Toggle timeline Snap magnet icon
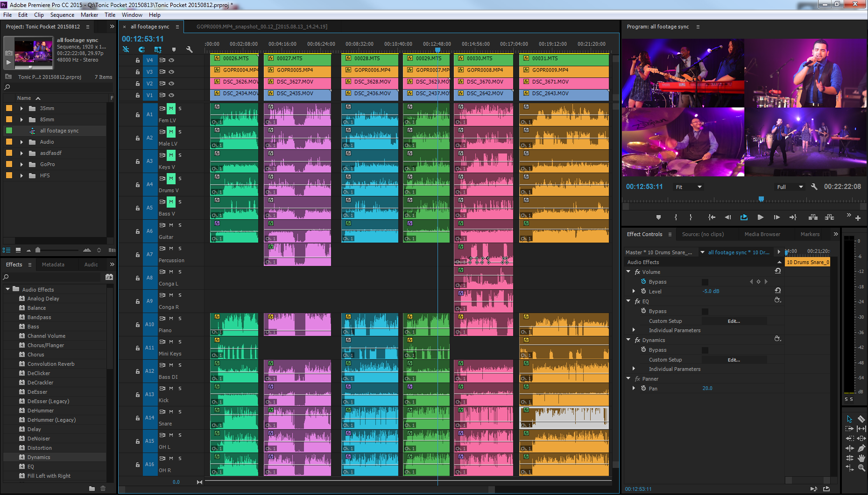Image resolution: width=868 pixels, height=495 pixels. 141,49
